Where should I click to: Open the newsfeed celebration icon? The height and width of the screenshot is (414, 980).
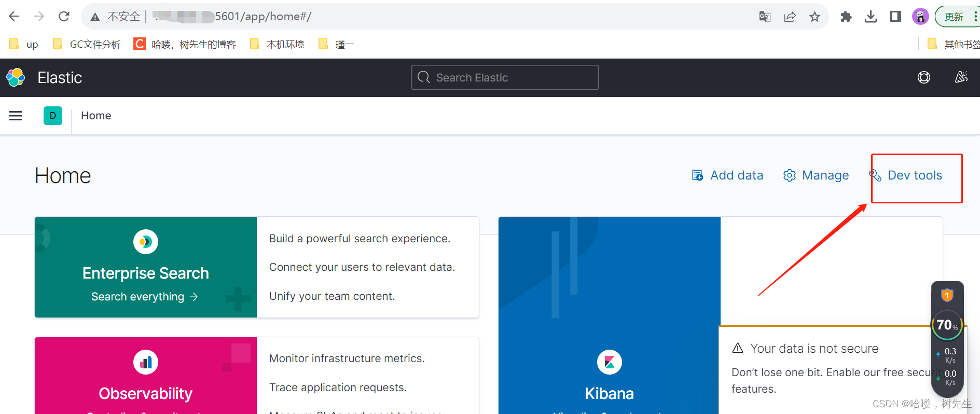961,77
